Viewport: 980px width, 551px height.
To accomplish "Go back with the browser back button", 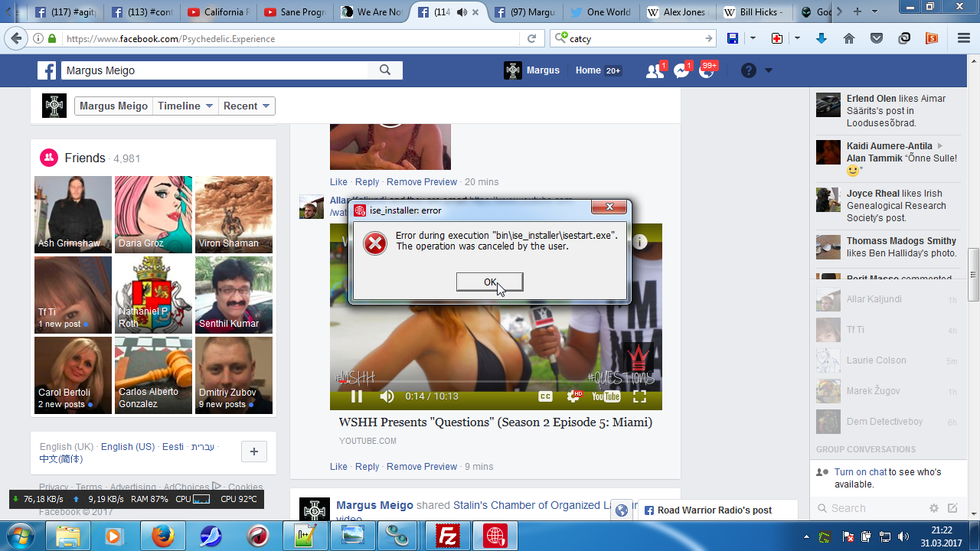I will point(16,38).
